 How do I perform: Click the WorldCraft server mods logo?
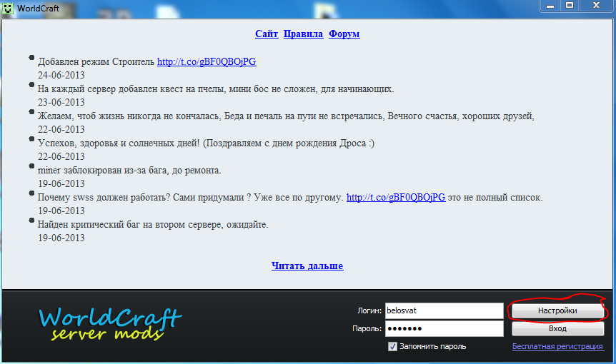tap(110, 323)
